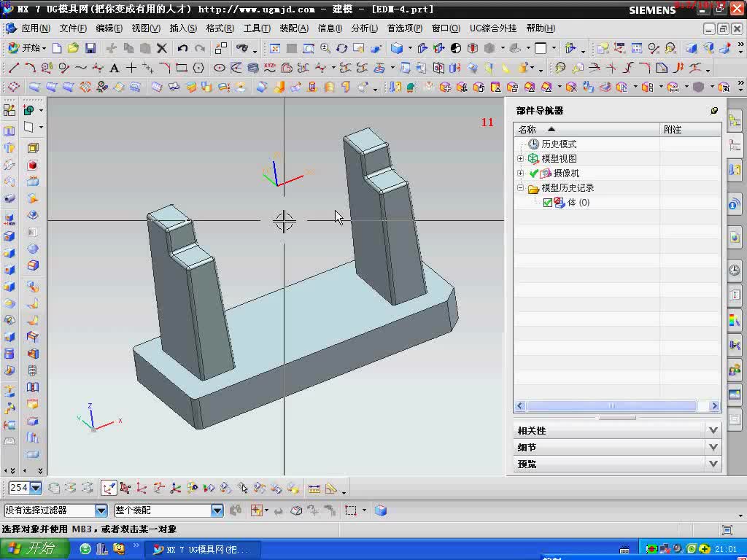
Task: Open the 视图(V) menu
Action: [146, 28]
